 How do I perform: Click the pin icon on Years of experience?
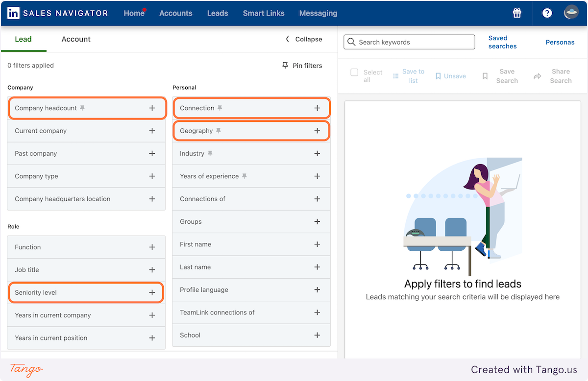click(245, 176)
